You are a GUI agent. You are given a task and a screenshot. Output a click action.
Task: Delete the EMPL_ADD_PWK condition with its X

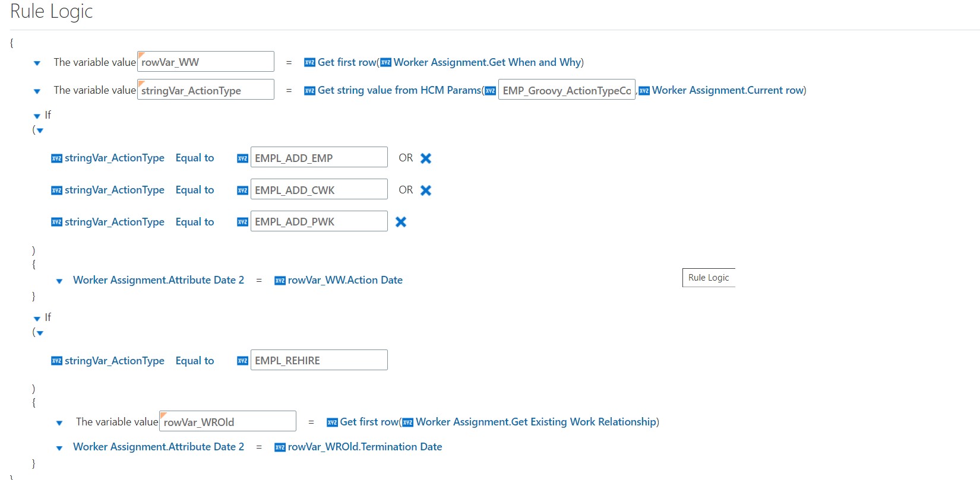(401, 222)
